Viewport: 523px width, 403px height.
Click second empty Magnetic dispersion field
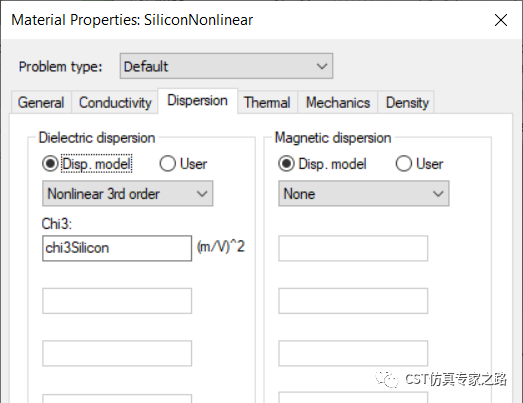[353, 301]
